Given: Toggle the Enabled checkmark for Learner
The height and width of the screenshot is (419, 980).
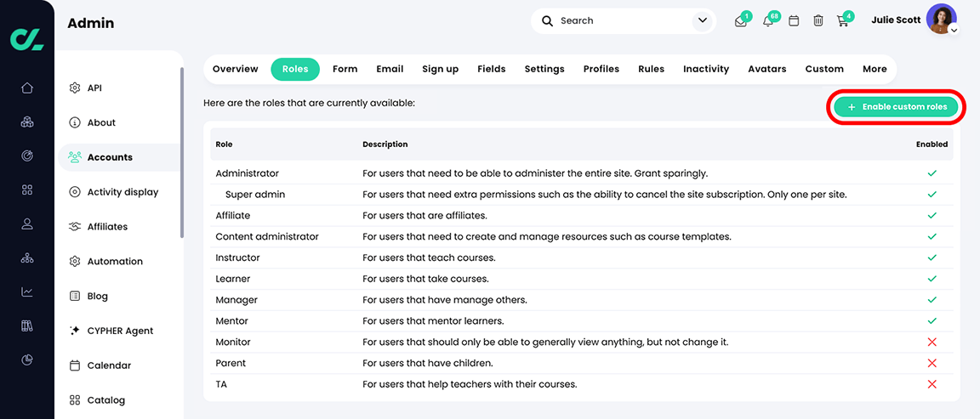Looking at the screenshot, I should (x=932, y=279).
